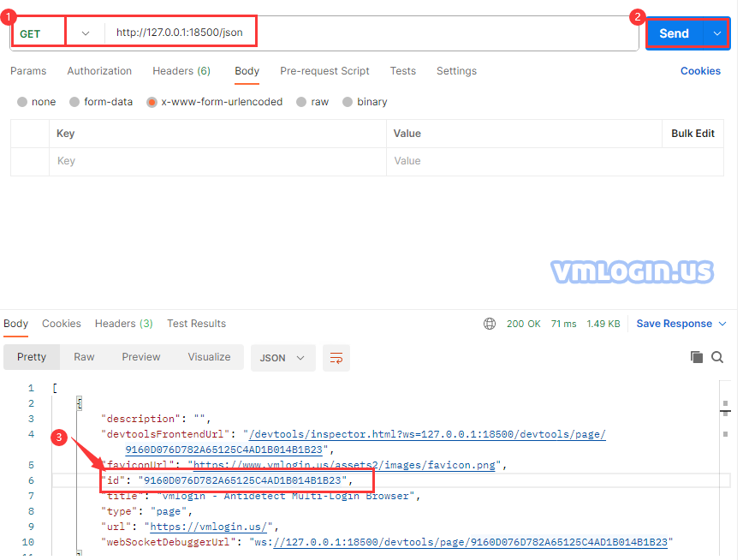Open the faviconUrl link in the response
This screenshot has width=743, height=560.
point(344,465)
